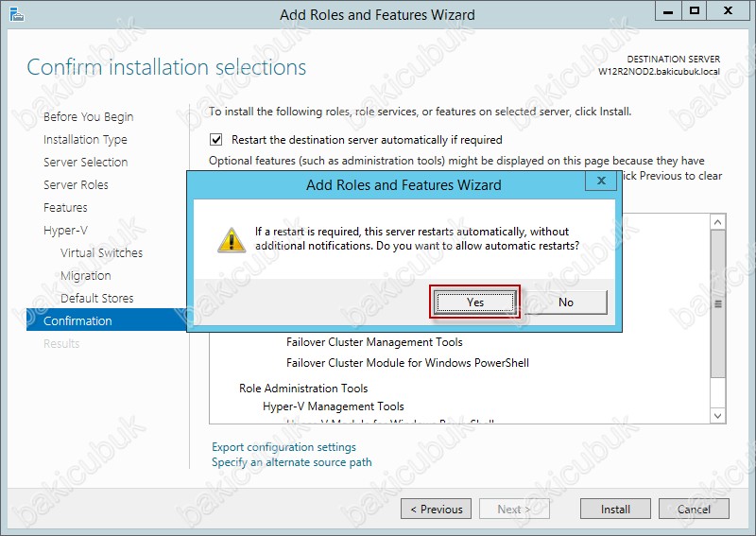Go to the Before You Begin step

[88, 117]
